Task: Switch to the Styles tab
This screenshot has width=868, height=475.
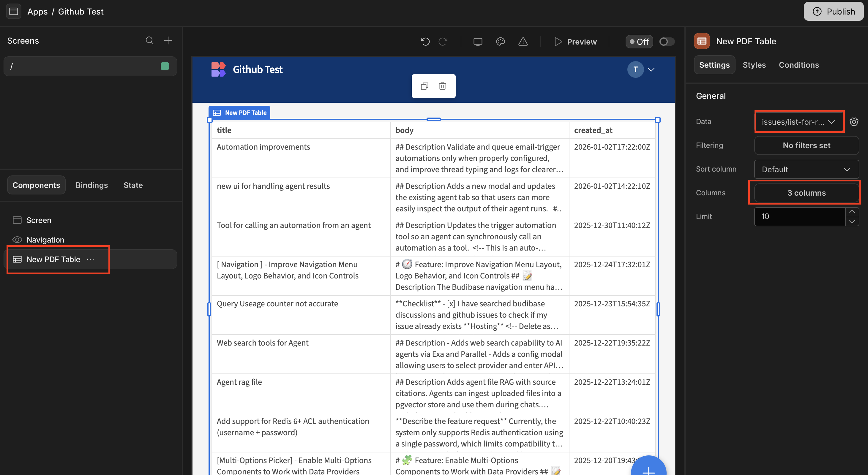Action: pos(754,65)
